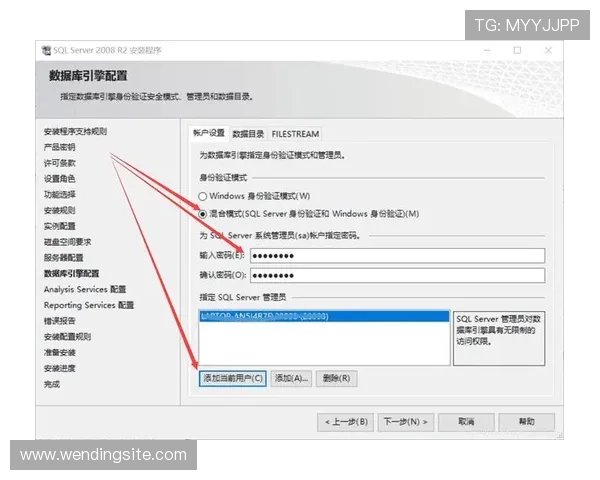Click 错误报告 step in sidebar
Viewport: 600px width, 480px height.
coord(59,321)
